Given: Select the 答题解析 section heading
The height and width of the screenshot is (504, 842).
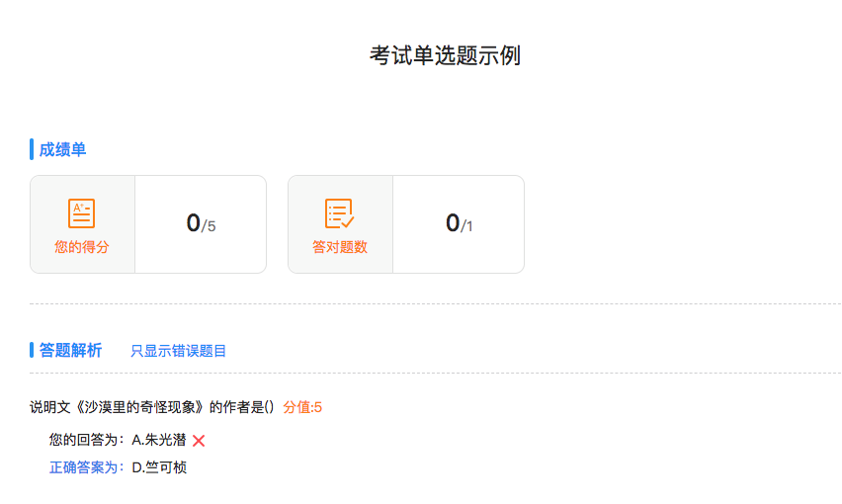Looking at the screenshot, I should (70, 350).
